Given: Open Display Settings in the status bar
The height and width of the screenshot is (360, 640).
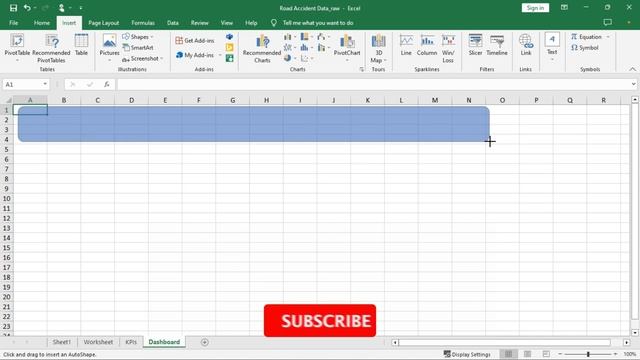Looking at the screenshot, I should click(467, 354).
